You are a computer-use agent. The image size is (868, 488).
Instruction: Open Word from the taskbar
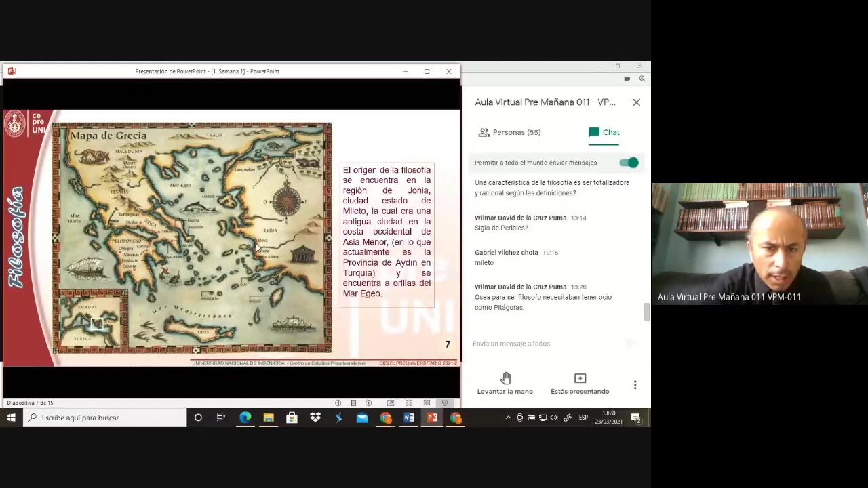(409, 418)
